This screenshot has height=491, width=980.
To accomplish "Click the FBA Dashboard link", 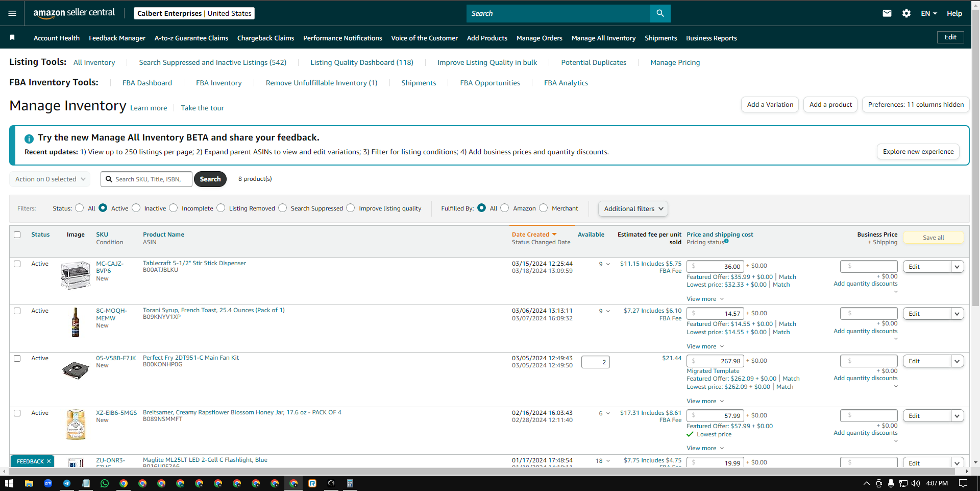I will click(147, 83).
